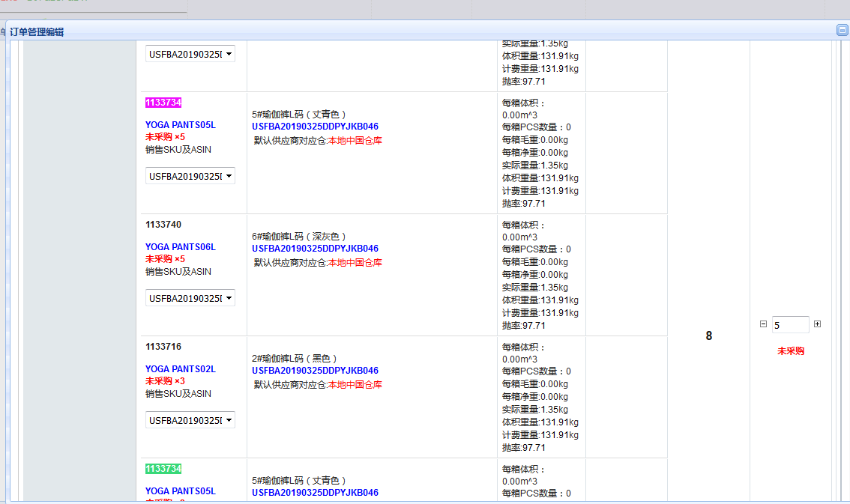850x504 pixels.
Task: Click 本地中国仓库 link in YOGA PANTS05L row
Action: tap(355, 141)
